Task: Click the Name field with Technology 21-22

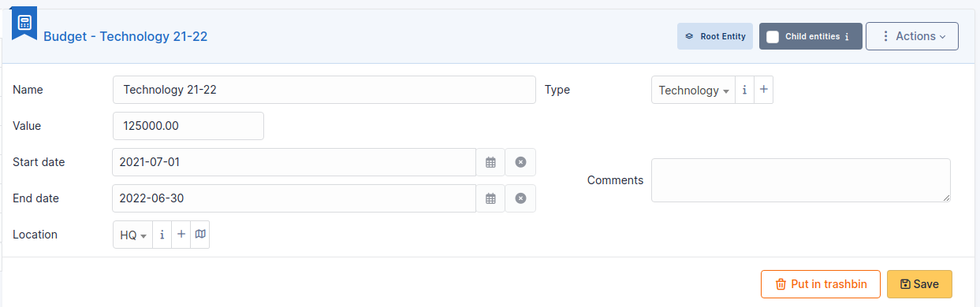Action: coord(324,90)
